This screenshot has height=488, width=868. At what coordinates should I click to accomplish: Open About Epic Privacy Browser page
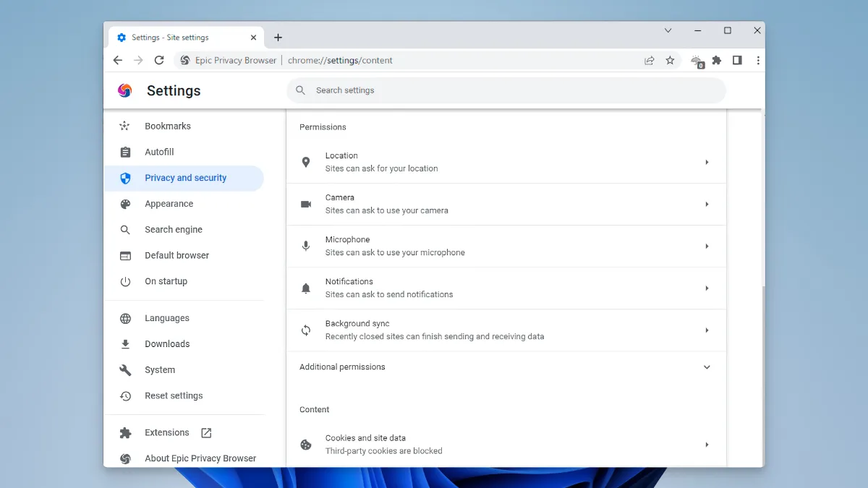200,458
